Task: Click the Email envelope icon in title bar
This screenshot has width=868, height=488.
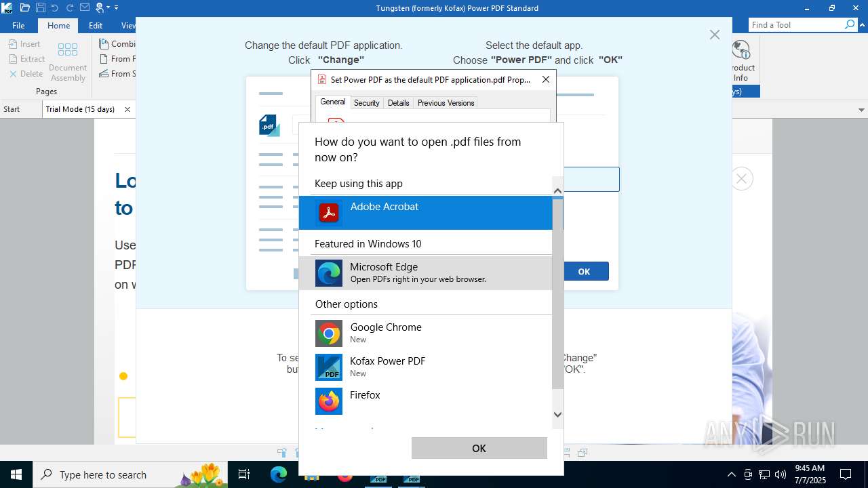Action: coord(85,7)
